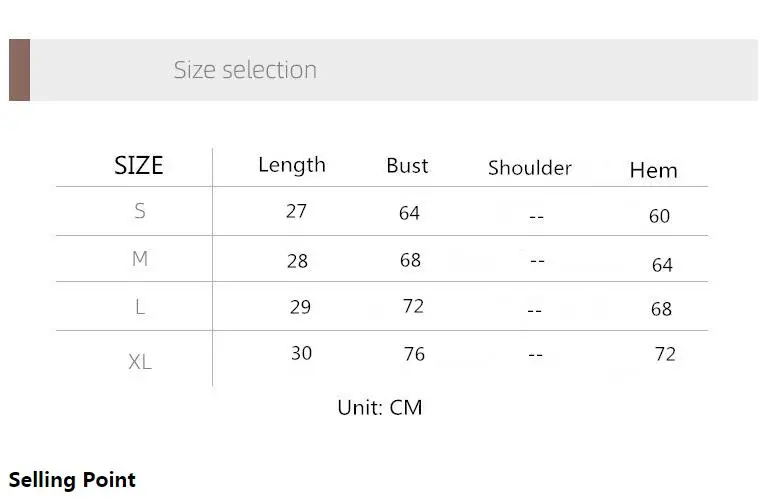778x502 pixels.
Task: Click the "Size selection" heading text
Action: click(245, 70)
